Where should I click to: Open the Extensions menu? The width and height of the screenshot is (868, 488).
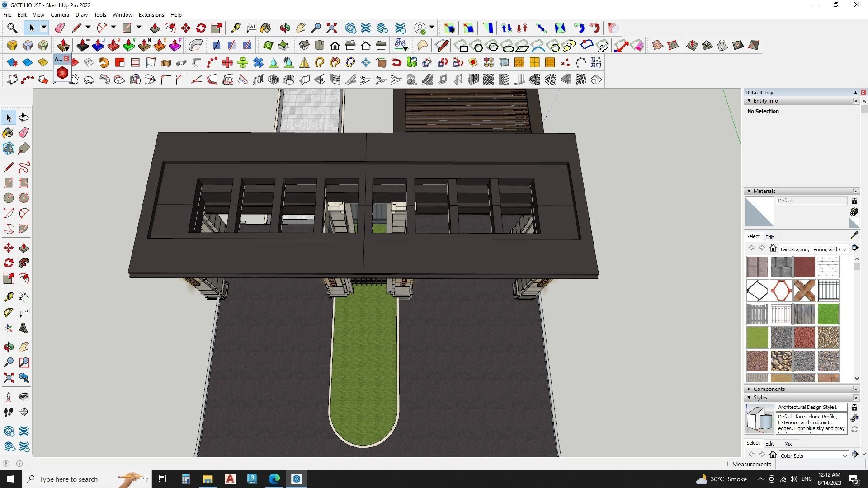(x=151, y=15)
